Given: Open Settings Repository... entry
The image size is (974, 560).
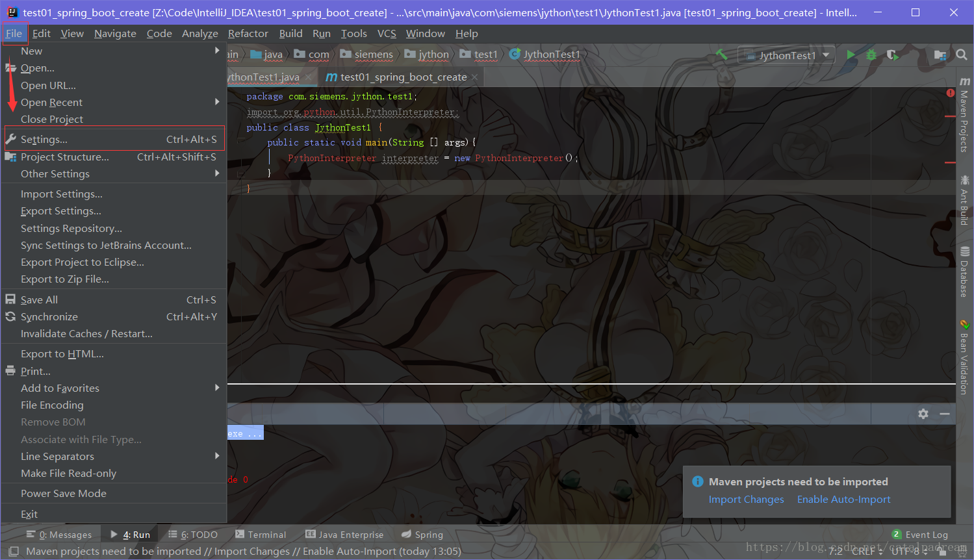Looking at the screenshot, I should pos(114,228).
